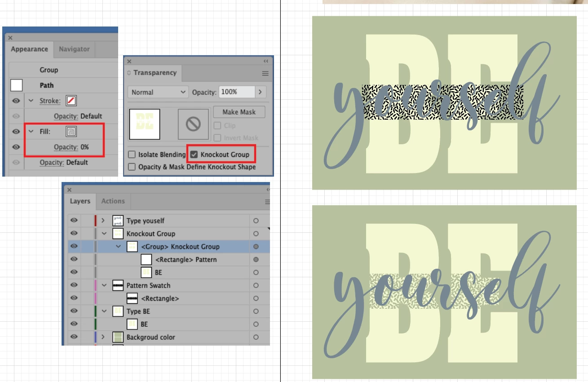Click the Stroke none color swatch
The height and width of the screenshot is (382, 588).
coord(71,101)
